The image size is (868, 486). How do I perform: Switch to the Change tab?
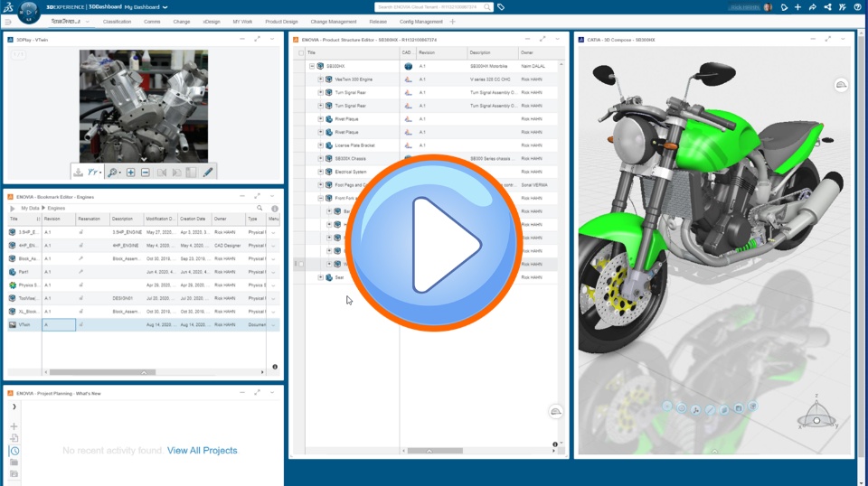point(182,22)
